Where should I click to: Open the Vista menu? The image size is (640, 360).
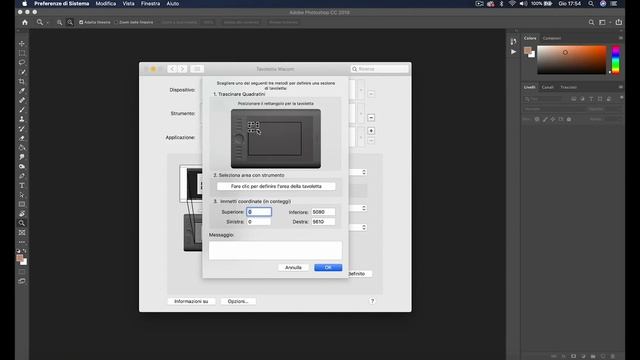[x=129, y=4]
